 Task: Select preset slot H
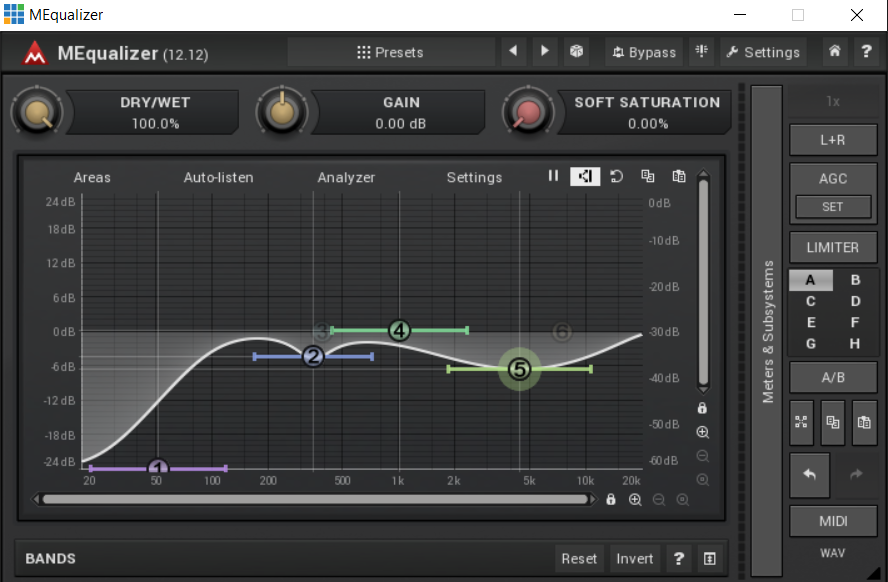tap(855, 344)
